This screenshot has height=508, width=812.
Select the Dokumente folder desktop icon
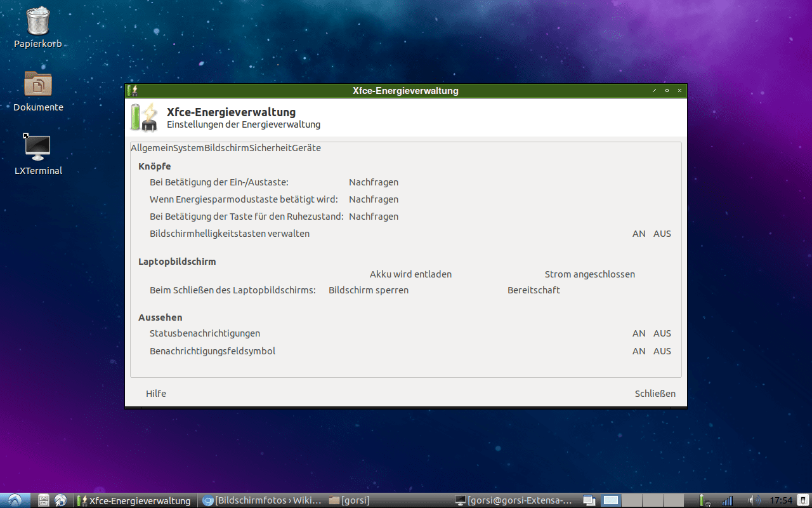(x=38, y=91)
